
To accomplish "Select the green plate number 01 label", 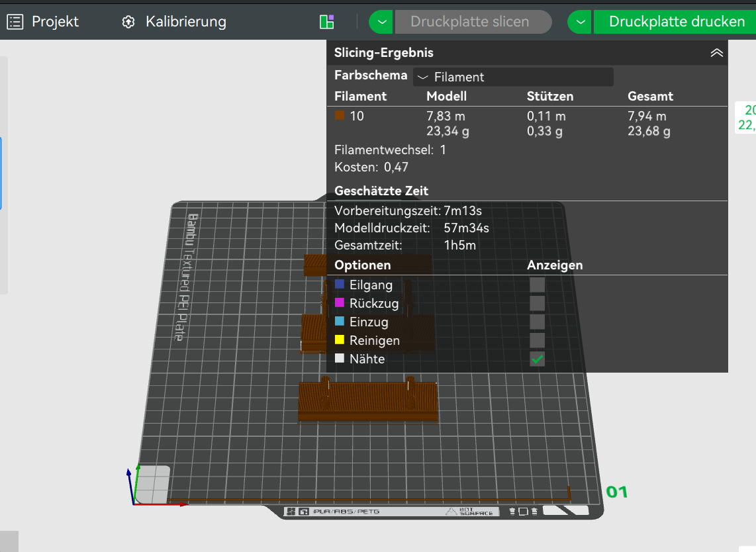I will pos(616,492).
